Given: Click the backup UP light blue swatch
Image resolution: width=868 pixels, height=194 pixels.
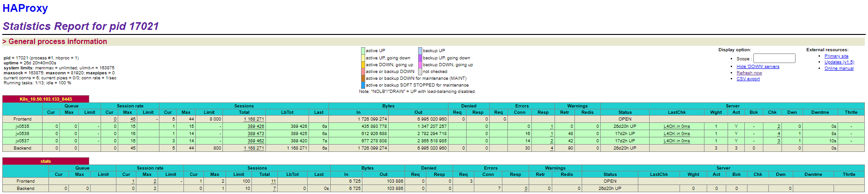Looking at the screenshot, I should click(x=420, y=51).
